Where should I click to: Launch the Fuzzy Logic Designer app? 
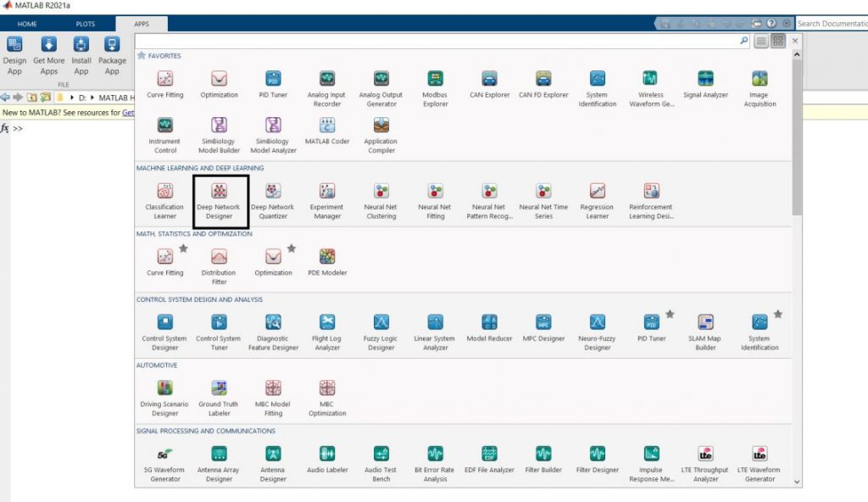(x=381, y=329)
